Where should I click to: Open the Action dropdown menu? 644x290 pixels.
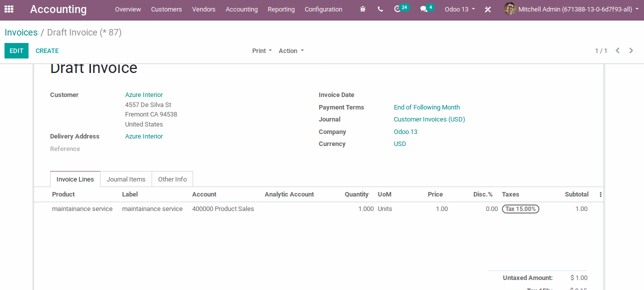click(x=290, y=50)
